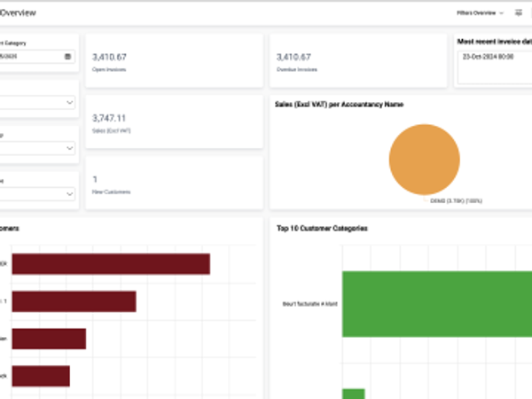Click the 'Overview' page heading
The image size is (532, 399).
pos(18,13)
